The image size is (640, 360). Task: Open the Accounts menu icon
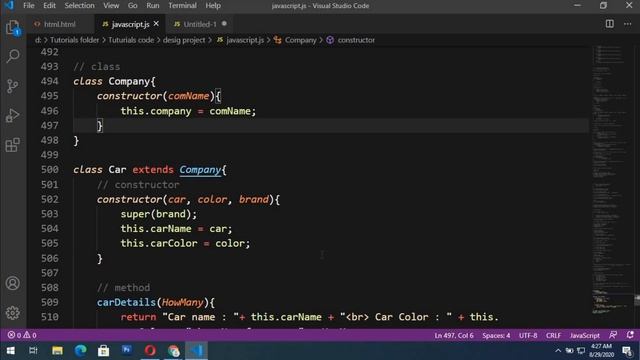(x=13, y=283)
